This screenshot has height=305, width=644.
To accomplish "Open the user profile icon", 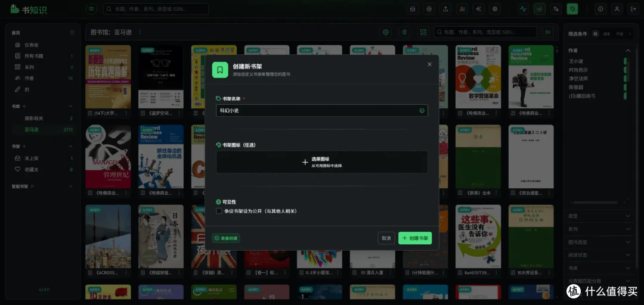I will [x=617, y=8].
